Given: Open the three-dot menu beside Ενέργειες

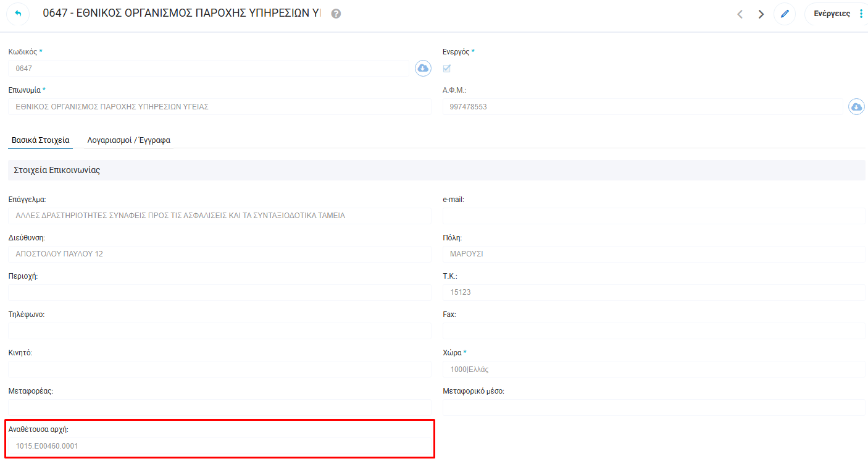Looking at the screenshot, I should coord(861,14).
